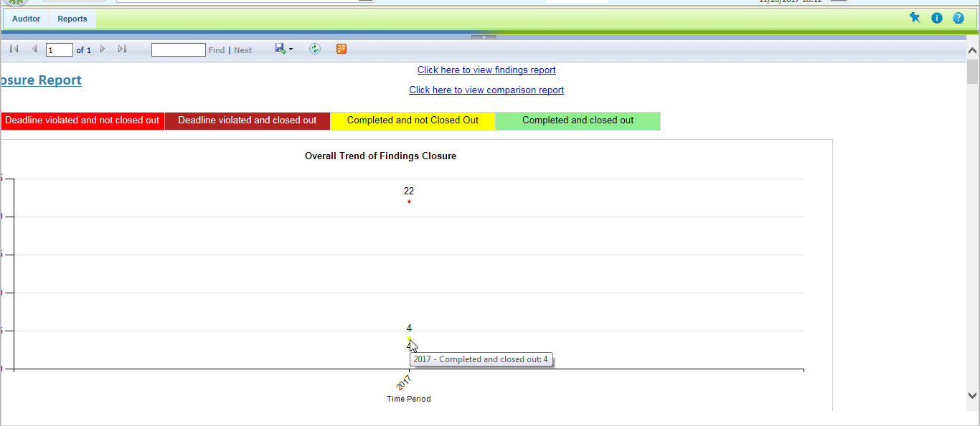Click the chart title 'Overall Trend of Findings Closure'

coord(380,156)
